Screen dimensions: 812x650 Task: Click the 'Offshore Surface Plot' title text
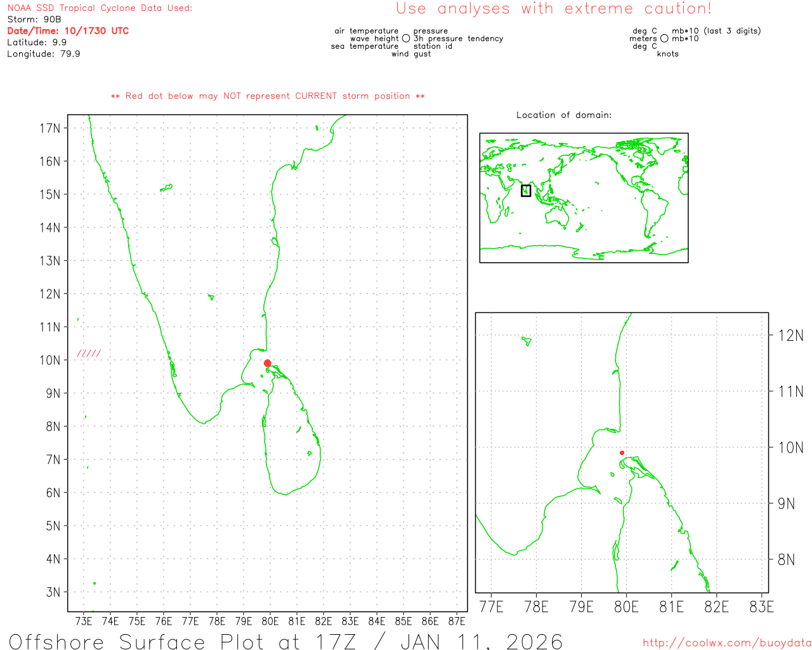(x=285, y=641)
